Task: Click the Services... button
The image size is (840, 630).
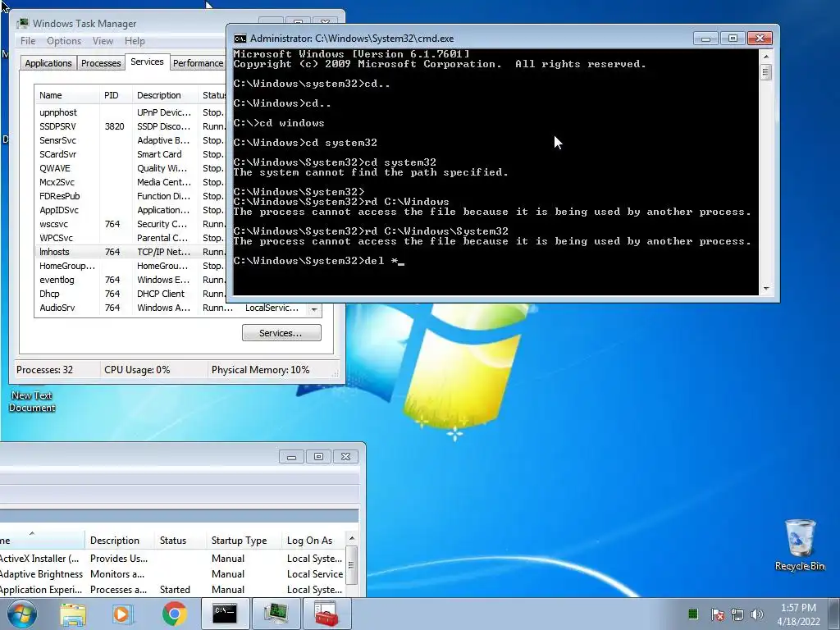Action: (x=281, y=333)
